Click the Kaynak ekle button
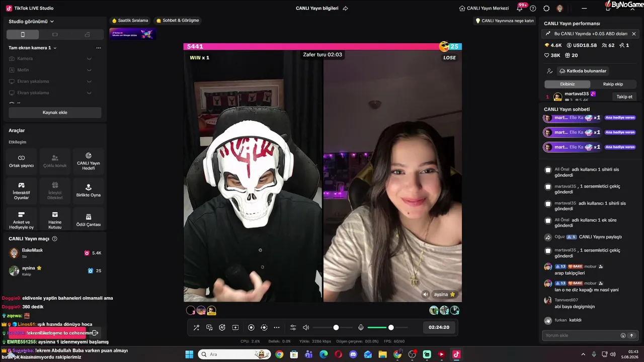 55,113
